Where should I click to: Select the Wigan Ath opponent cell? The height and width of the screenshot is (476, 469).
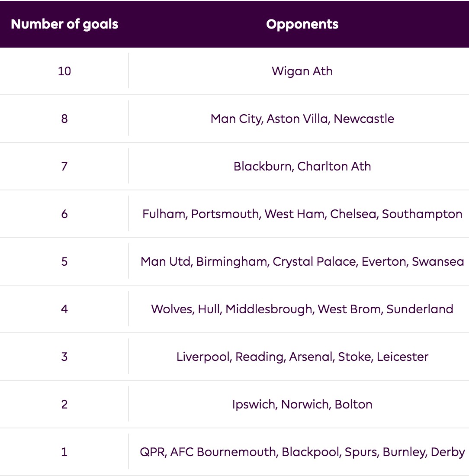coord(302,71)
